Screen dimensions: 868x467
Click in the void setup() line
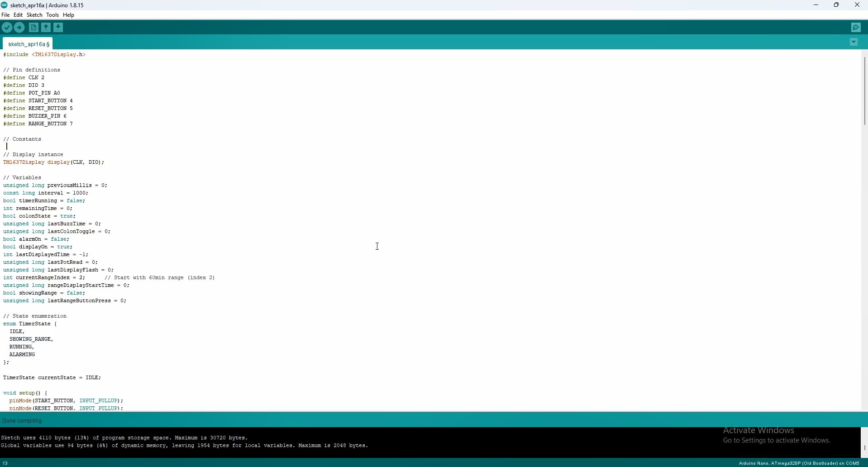[25, 393]
